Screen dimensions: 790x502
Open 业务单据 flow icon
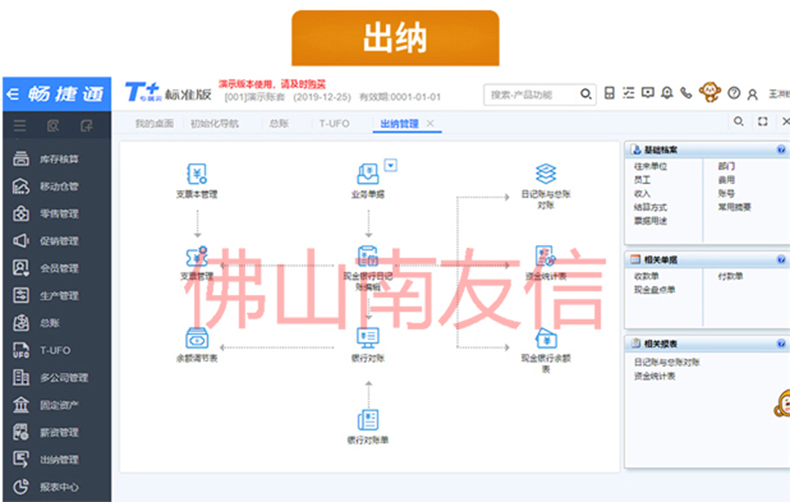[368, 174]
